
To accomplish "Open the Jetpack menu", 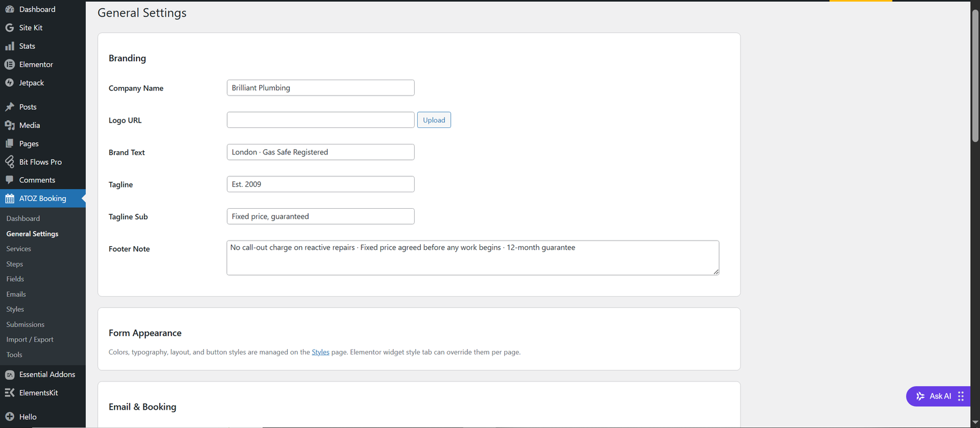I will pos(43,83).
